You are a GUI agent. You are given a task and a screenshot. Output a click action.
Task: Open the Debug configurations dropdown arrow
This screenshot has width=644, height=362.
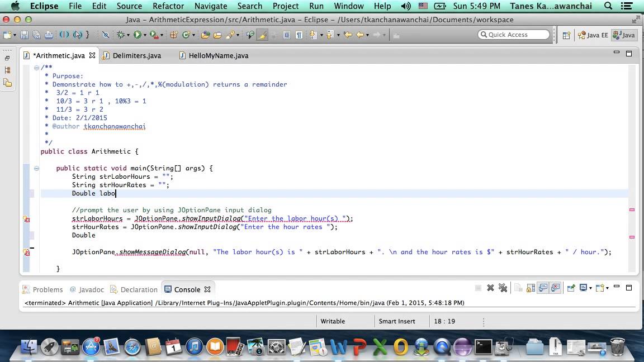click(128, 36)
